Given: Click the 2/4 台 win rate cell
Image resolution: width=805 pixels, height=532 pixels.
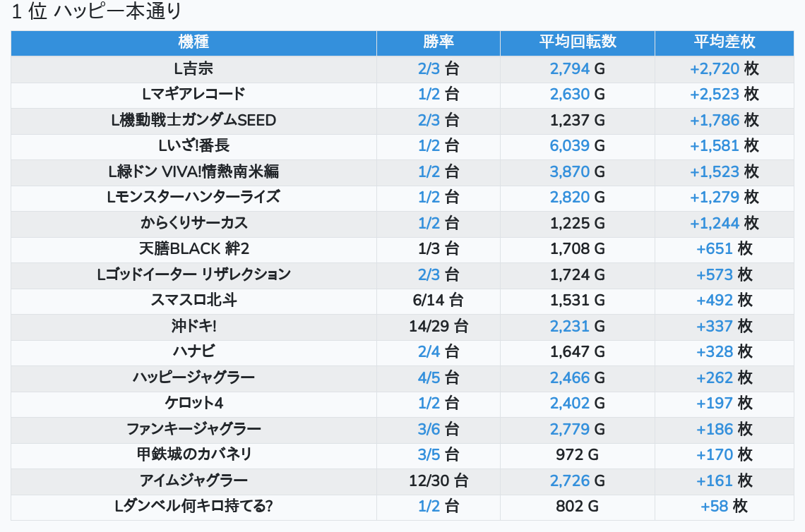Looking at the screenshot, I should tap(439, 351).
